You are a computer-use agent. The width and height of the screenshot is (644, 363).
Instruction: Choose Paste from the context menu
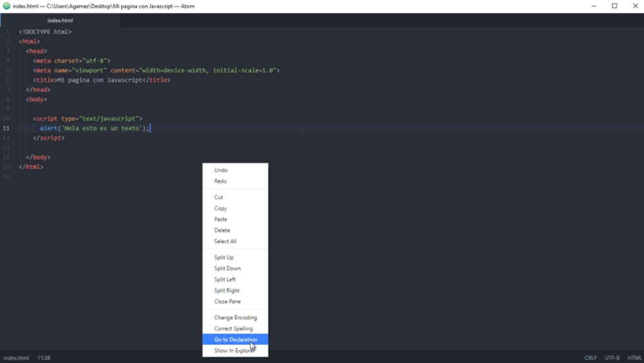click(235, 219)
